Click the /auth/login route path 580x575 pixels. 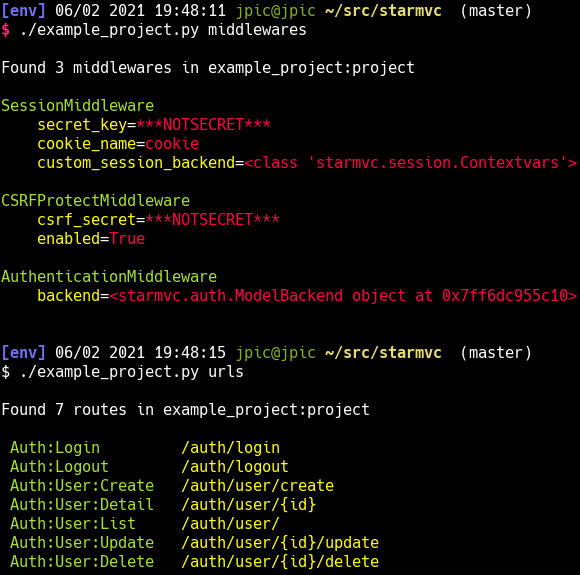pyautogui.click(x=230, y=448)
